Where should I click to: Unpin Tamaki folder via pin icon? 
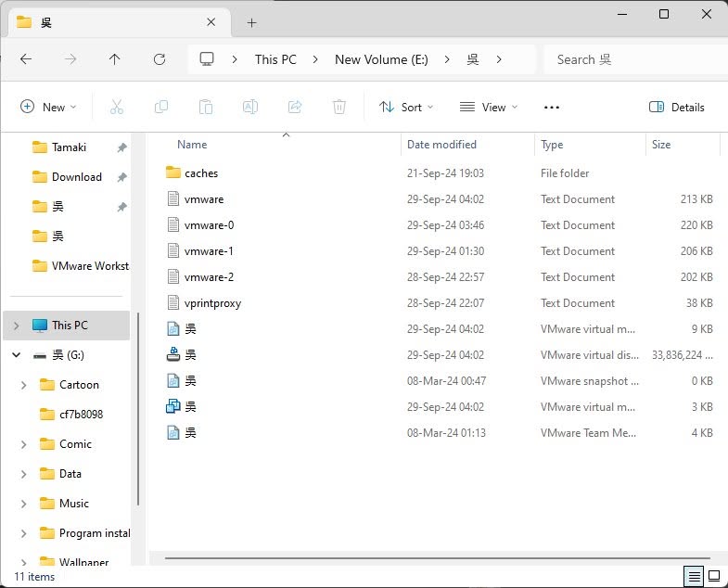coord(121,147)
